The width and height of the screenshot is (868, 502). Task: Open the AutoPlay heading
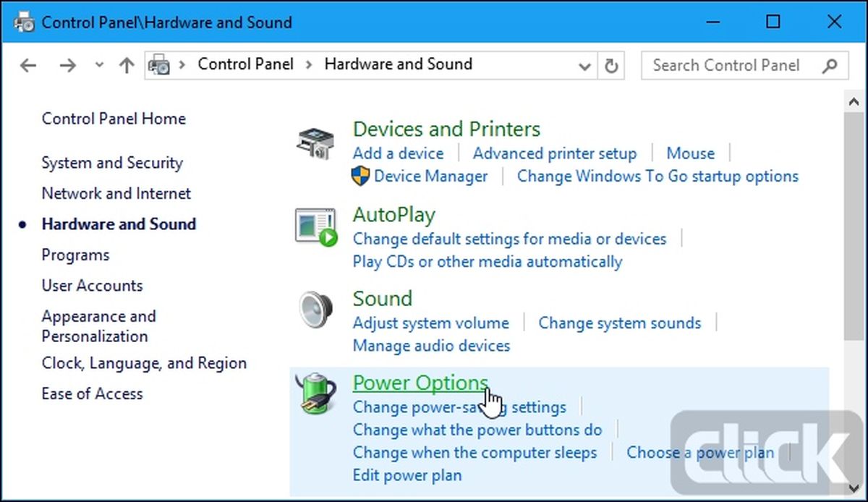pyautogui.click(x=393, y=215)
